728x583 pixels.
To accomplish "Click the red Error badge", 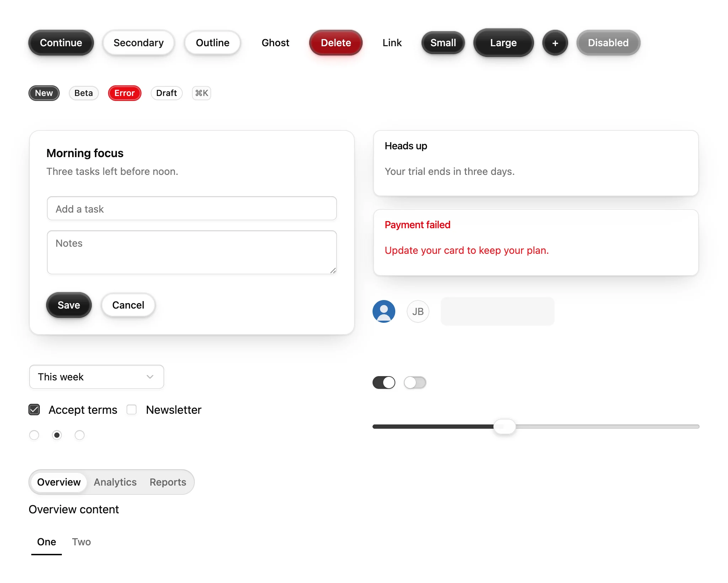I will 125,93.
